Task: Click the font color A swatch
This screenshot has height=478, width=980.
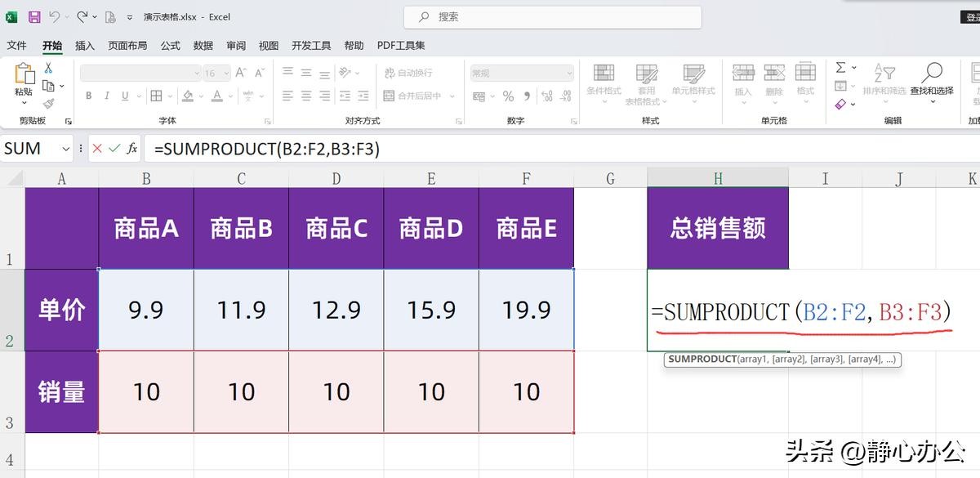Action: 216,96
